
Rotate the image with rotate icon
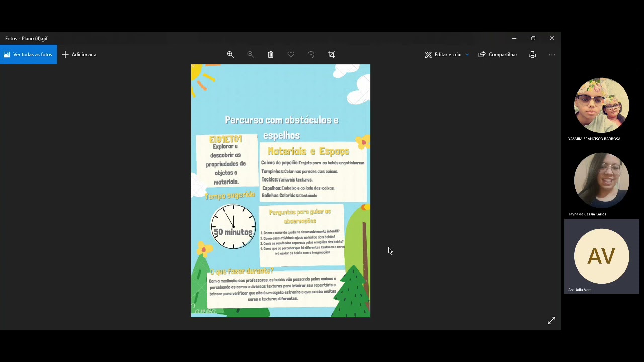pos(311,54)
